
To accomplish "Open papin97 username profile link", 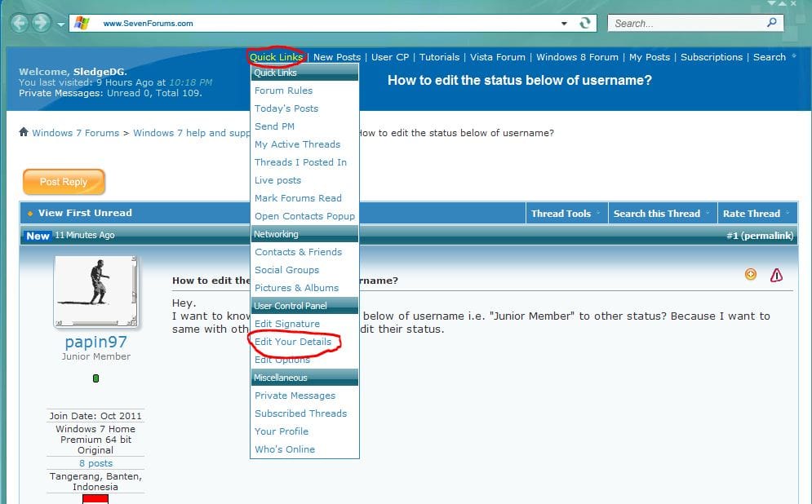I will pos(95,342).
